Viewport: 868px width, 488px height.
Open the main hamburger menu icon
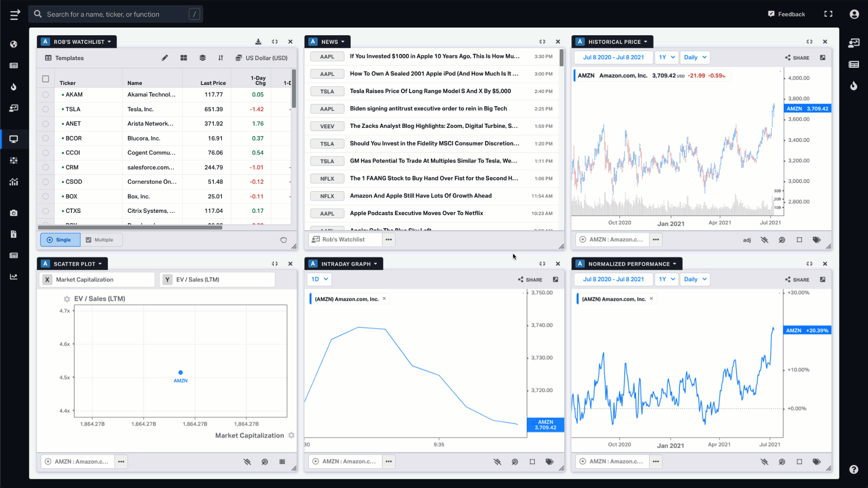point(15,14)
